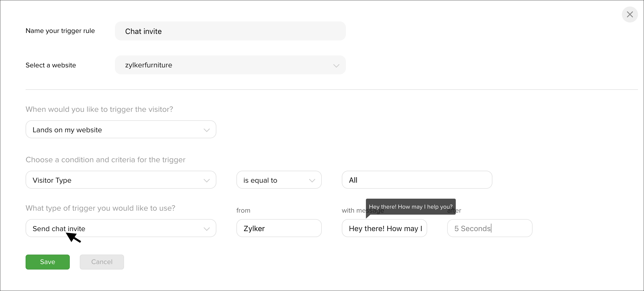The width and height of the screenshot is (644, 291).
Task: Click the Choose a condition and criteria heading
Action: pos(106,160)
